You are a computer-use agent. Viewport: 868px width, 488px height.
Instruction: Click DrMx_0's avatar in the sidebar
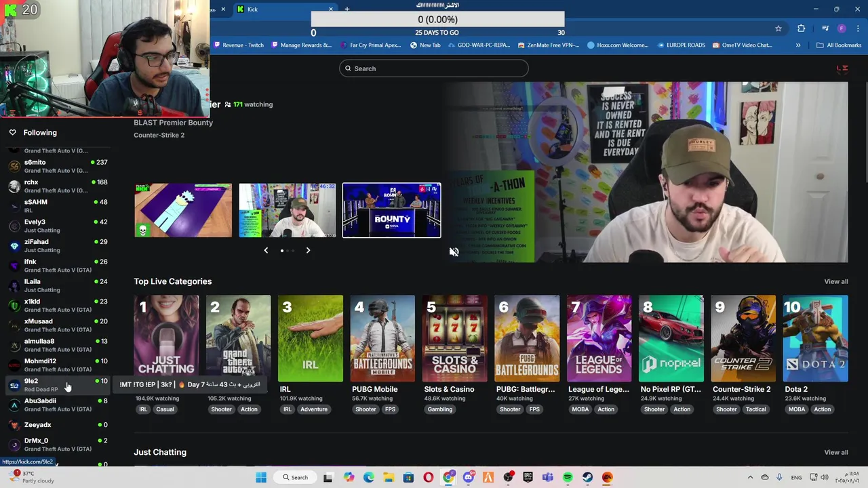pos(14,445)
